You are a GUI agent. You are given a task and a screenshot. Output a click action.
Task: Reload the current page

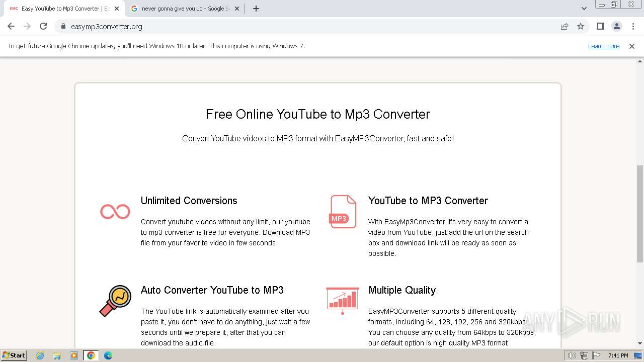(43, 26)
